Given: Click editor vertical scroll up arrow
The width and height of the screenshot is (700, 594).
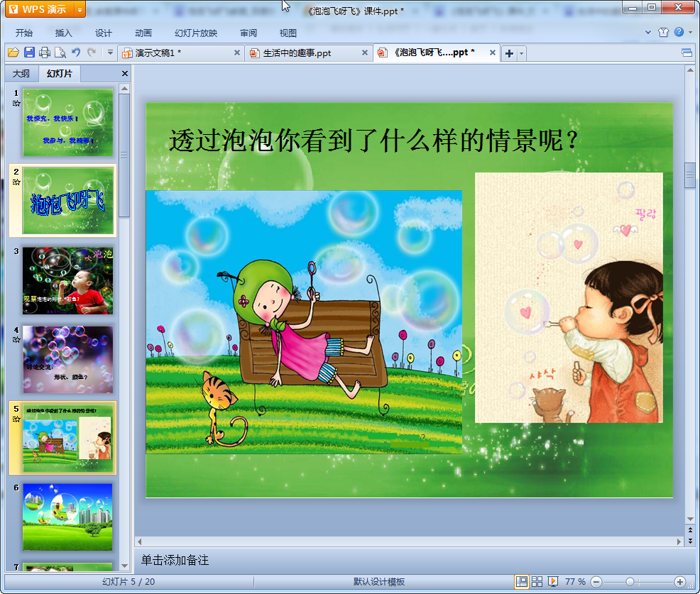Looking at the screenshot, I should [690, 70].
